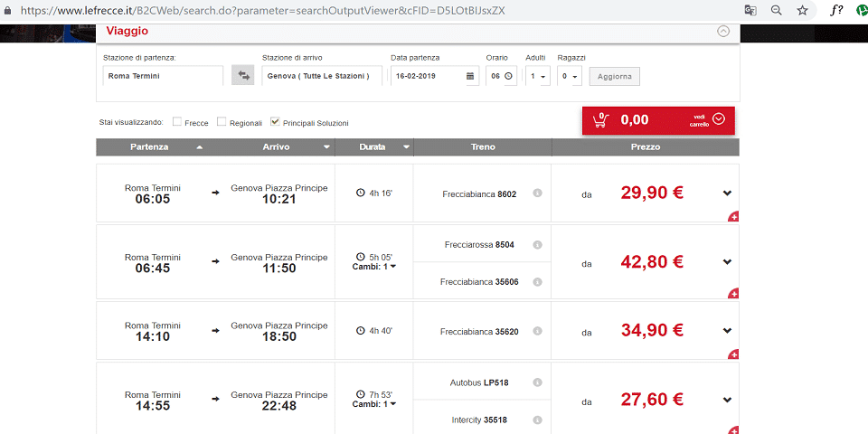Collapse the Viaggio panel with circle chevron
This screenshot has height=434, width=868.
[x=723, y=32]
